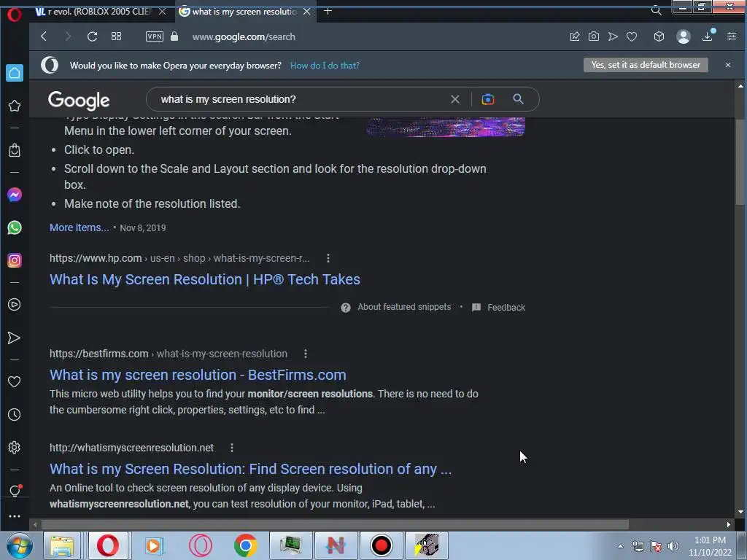
Task: Open sidebar lightbulb tips icon
Action: pyautogui.click(x=15, y=491)
